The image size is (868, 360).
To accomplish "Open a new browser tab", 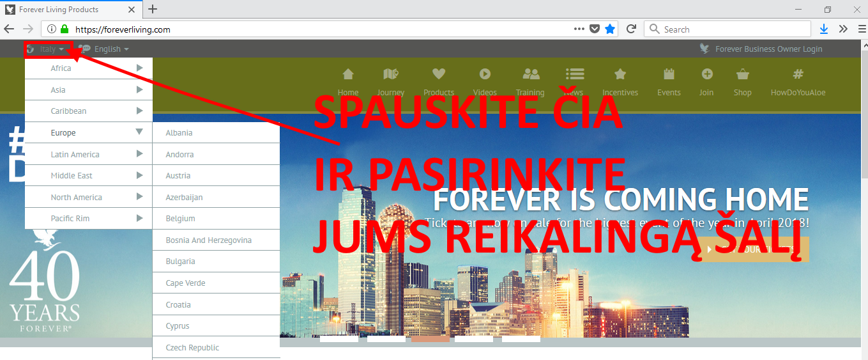I will coord(153,9).
